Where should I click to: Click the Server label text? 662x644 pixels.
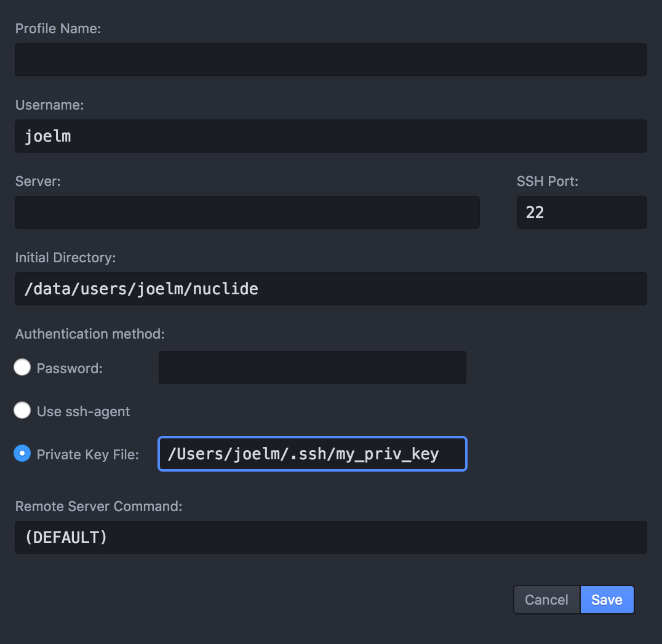pos(38,181)
